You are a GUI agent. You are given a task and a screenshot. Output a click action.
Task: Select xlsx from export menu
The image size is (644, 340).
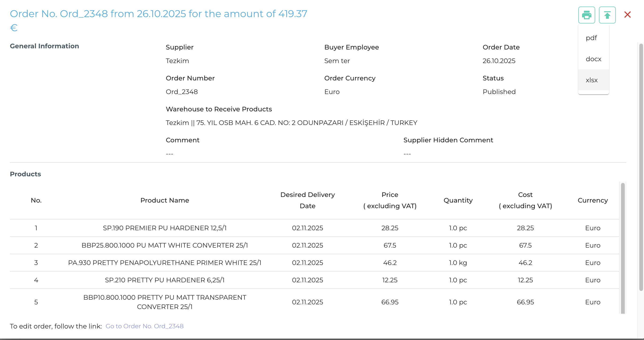[591, 80]
